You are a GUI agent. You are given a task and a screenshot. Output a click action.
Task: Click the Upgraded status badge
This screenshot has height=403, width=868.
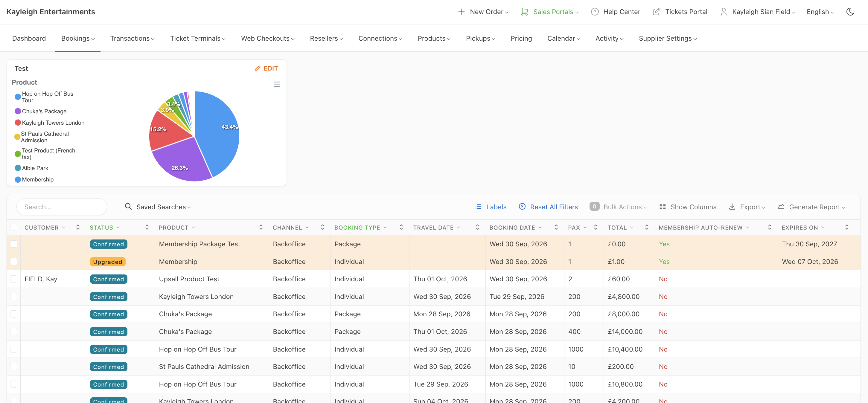[x=107, y=262]
